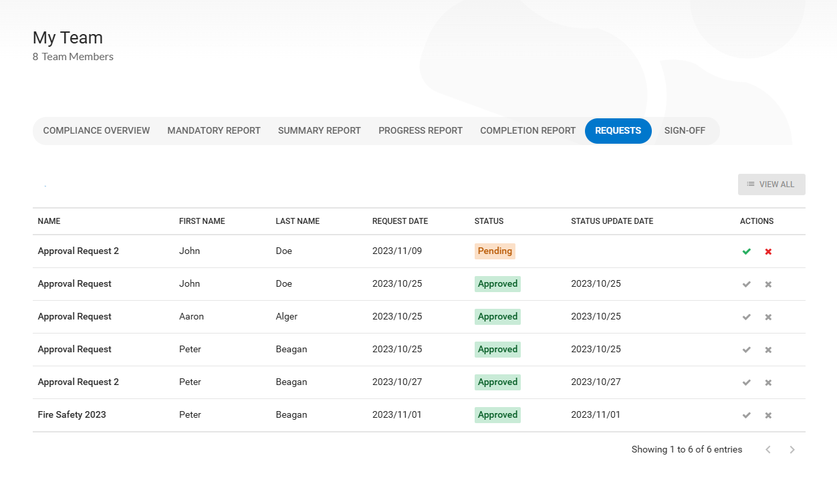
Task: Open the Compliance Overview tab
Action: pos(96,131)
